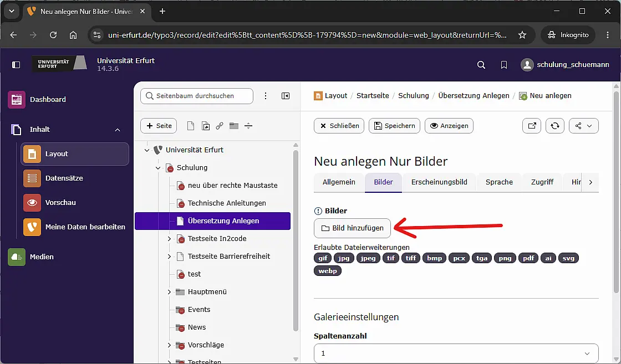Screen dimensions: 621x364
Task: Open the Dashboard module
Action: click(37, 99)
